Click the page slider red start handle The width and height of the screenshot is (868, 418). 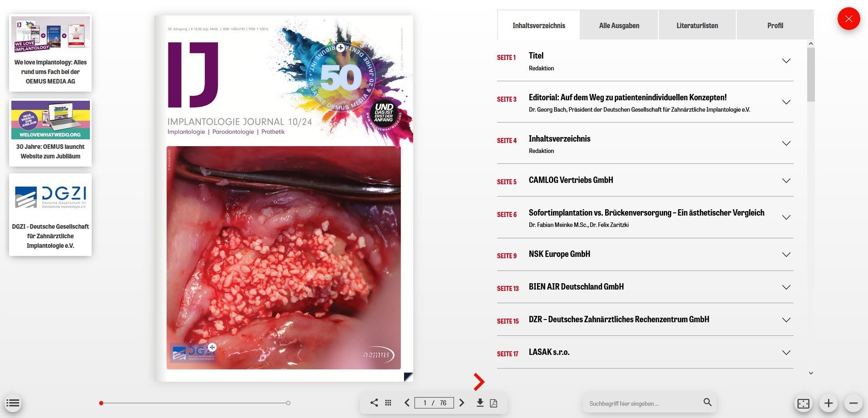(101, 403)
